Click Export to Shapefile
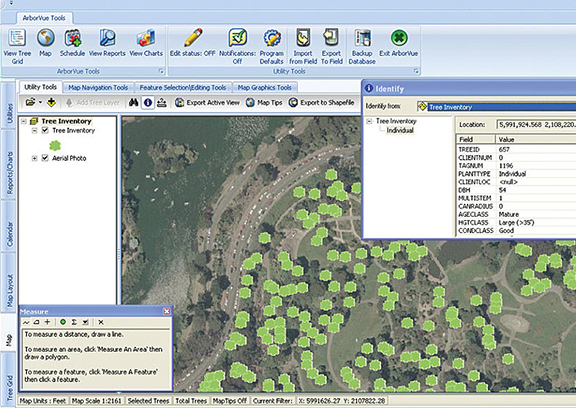Screen dimensions: 576x408 tap(321, 102)
